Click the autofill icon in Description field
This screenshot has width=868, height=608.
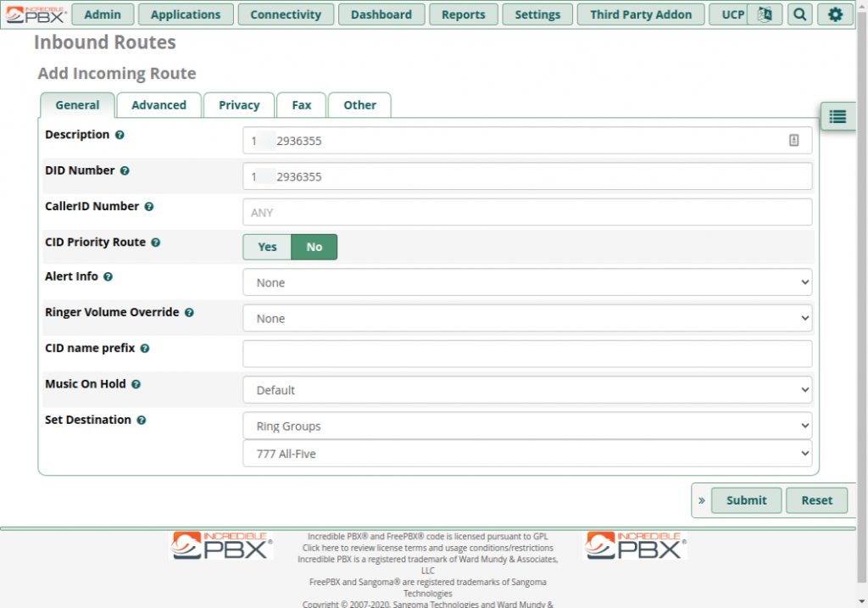pyautogui.click(x=793, y=140)
